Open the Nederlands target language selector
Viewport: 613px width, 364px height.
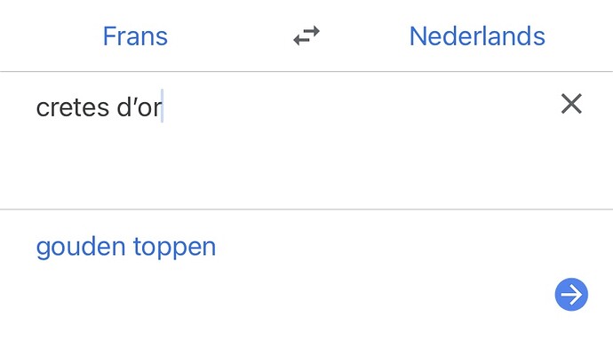point(477,36)
